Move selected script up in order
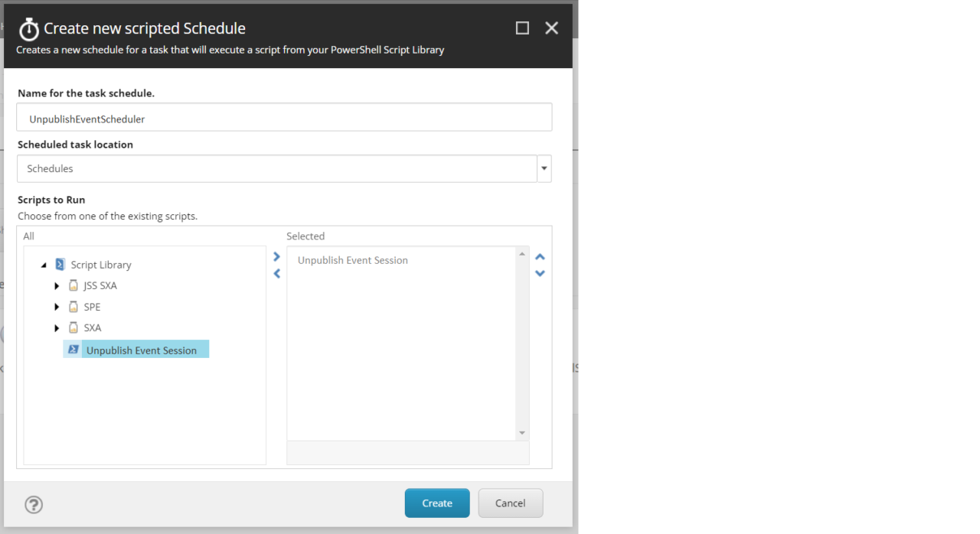The height and width of the screenshot is (534, 980). [x=540, y=257]
